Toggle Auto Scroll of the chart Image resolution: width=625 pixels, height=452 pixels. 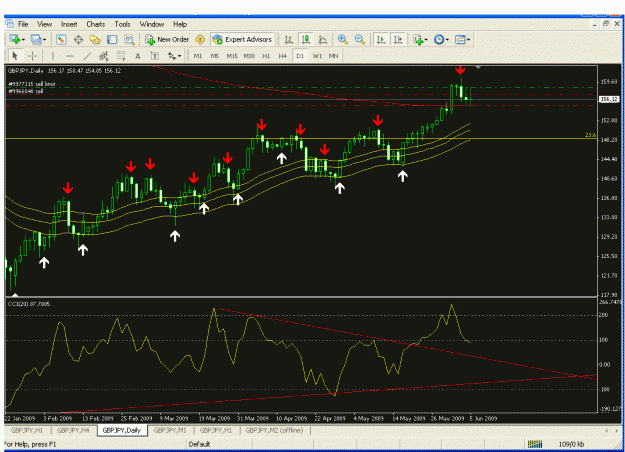click(381, 39)
